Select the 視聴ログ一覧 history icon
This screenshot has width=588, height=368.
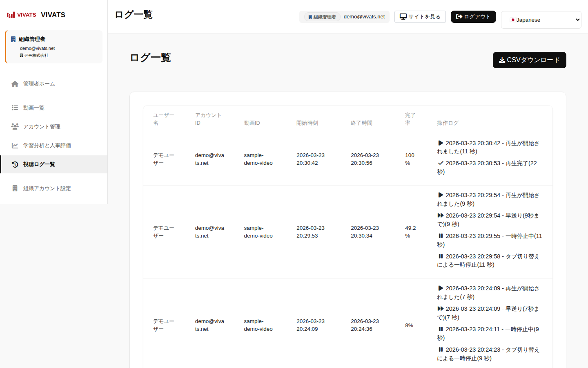(15, 164)
